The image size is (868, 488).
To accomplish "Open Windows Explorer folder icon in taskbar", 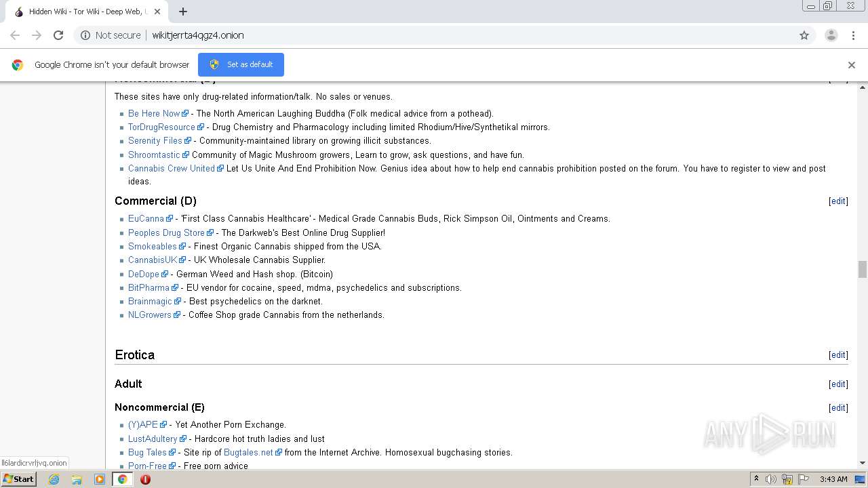I will pos(77,479).
